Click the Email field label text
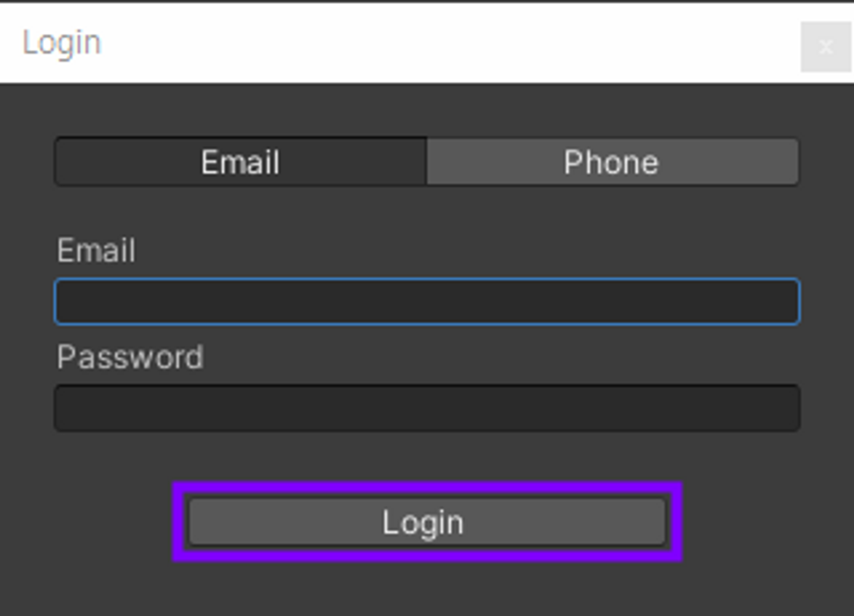This screenshot has height=616, width=854. pos(96,250)
